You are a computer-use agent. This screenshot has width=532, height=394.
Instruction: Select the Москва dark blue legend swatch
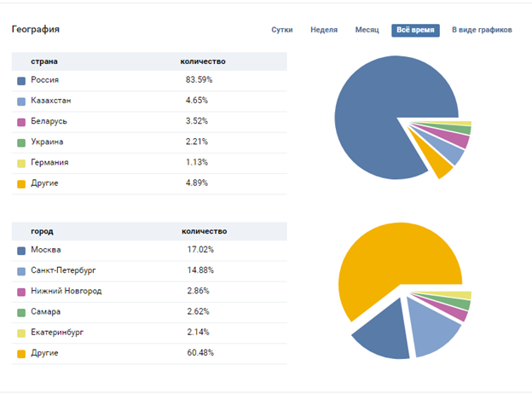pos(21,250)
